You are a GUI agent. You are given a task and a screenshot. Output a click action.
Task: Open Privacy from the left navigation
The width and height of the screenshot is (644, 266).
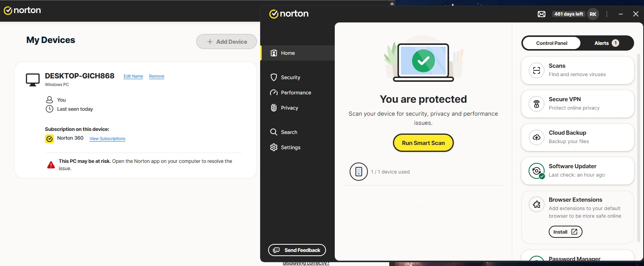[x=289, y=108]
